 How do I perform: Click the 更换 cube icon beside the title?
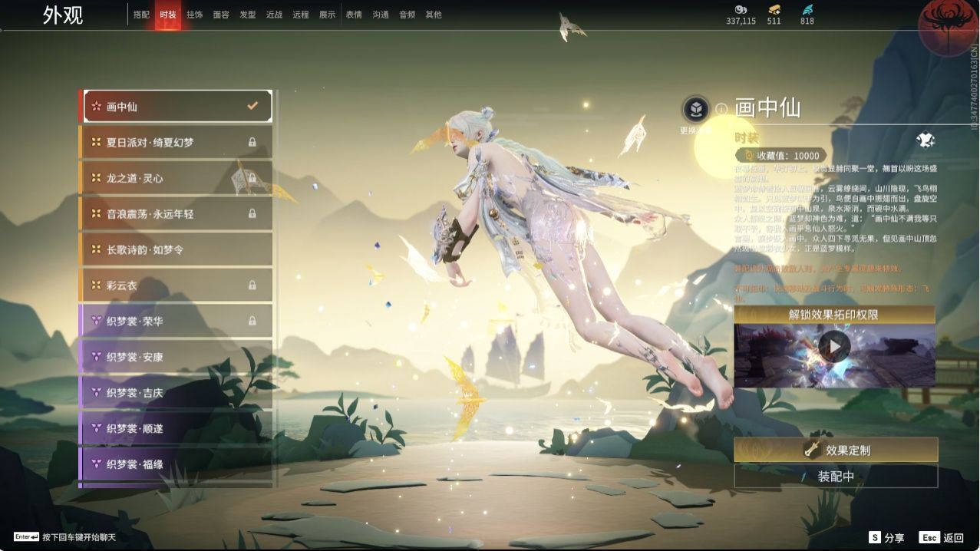(x=696, y=109)
